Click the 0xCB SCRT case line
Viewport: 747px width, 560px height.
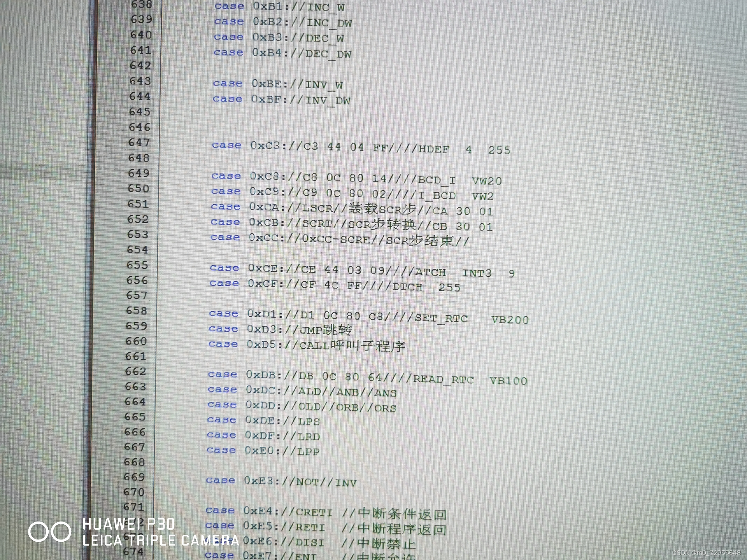(x=351, y=224)
